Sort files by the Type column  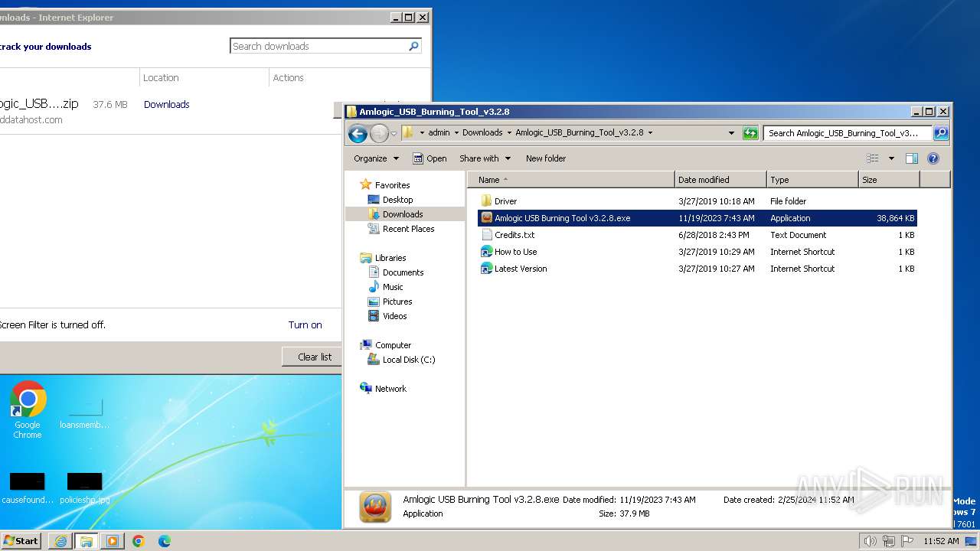coord(812,180)
